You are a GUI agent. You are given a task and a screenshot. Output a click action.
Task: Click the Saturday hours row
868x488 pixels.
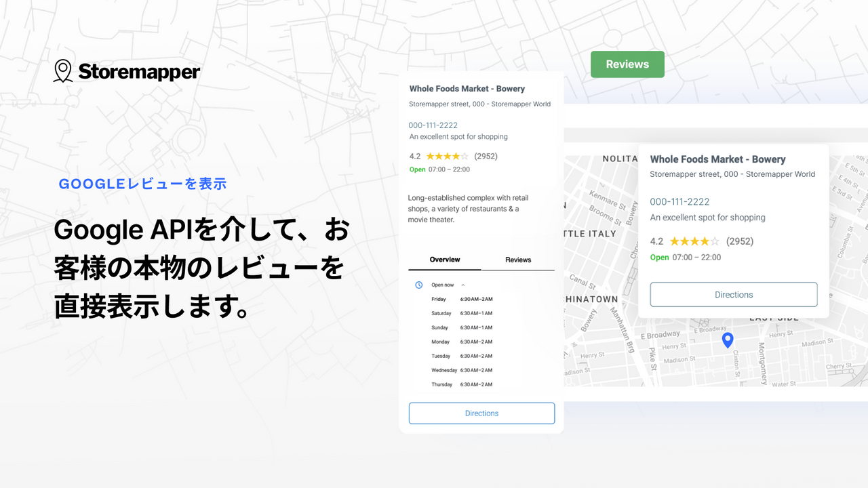(462, 313)
